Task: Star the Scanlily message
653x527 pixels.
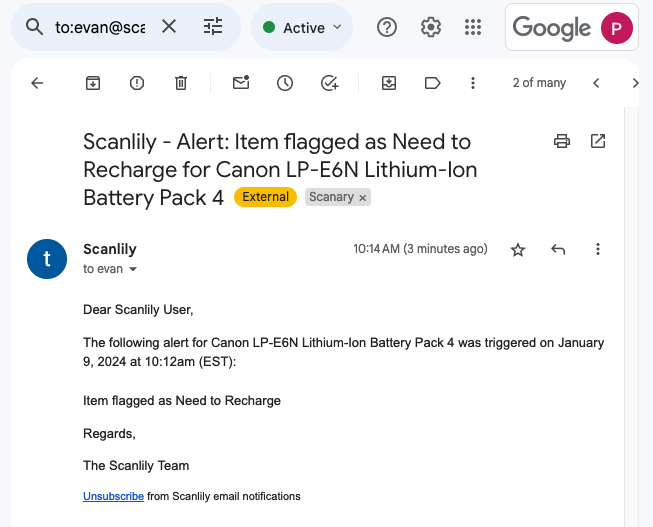Action: tap(518, 250)
